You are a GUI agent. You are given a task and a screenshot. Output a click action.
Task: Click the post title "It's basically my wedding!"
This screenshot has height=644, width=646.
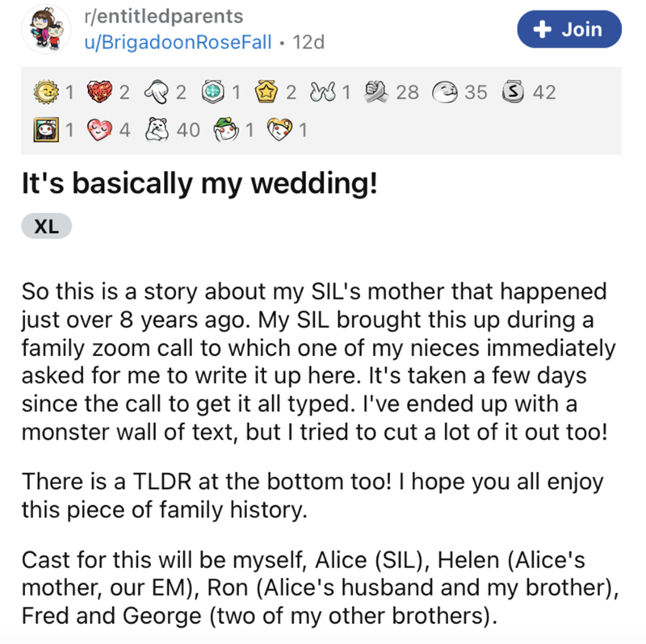[x=199, y=184]
